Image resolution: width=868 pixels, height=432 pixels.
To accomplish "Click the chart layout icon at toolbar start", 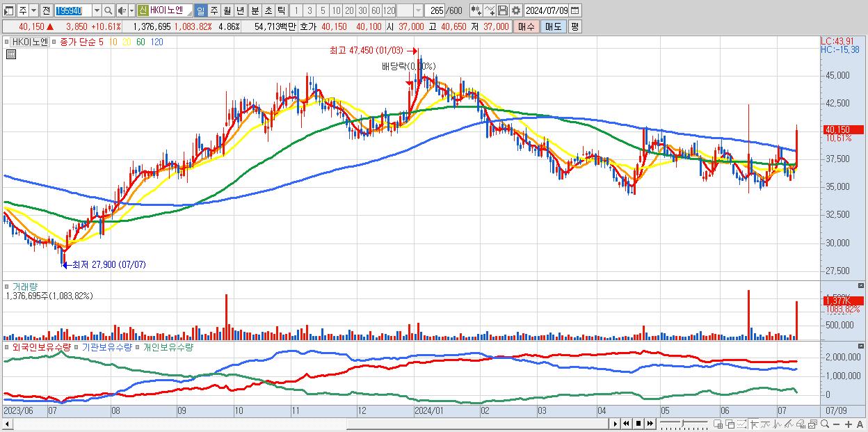I will tap(8, 10).
